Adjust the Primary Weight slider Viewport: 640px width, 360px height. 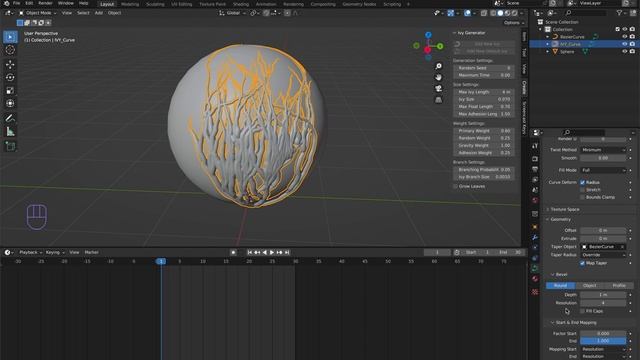[x=484, y=131]
